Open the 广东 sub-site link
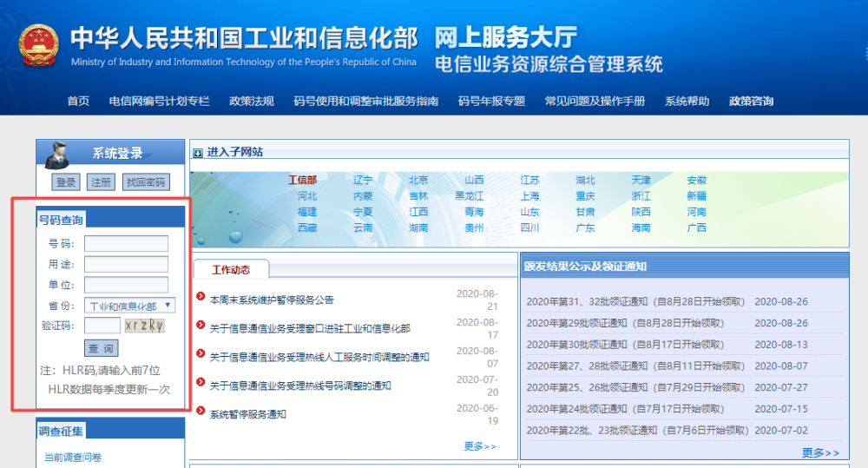This screenshot has height=468, width=868. pyautogui.click(x=585, y=227)
